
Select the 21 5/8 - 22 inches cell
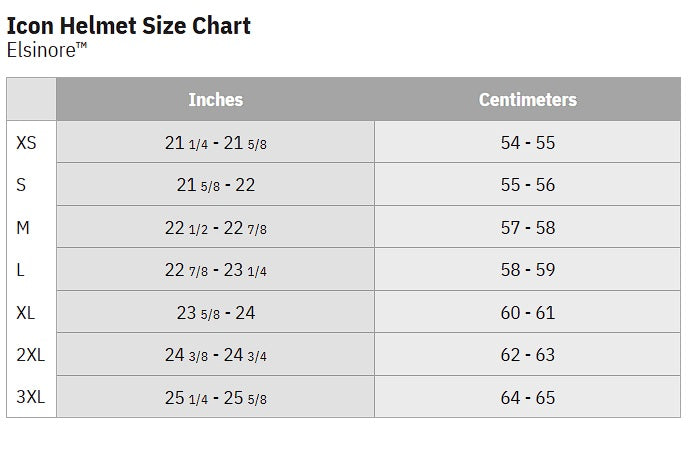215,185
